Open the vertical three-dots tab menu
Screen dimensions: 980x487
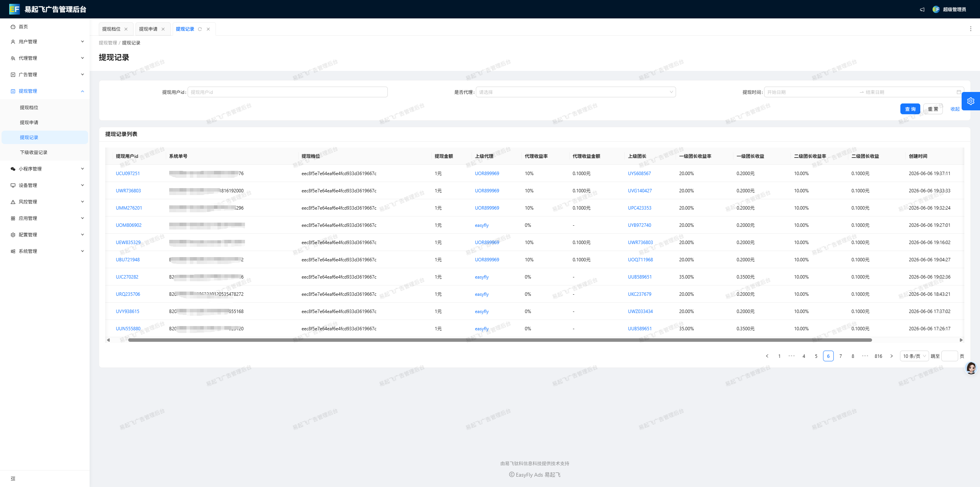(x=970, y=29)
